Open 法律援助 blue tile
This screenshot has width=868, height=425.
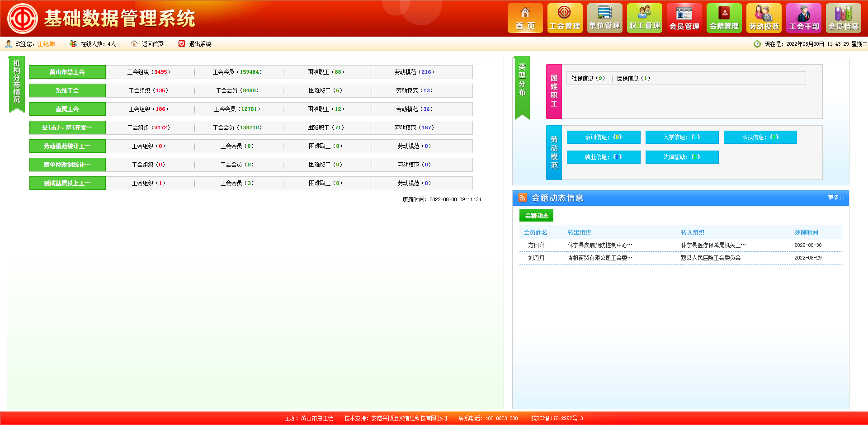[x=681, y=157]
